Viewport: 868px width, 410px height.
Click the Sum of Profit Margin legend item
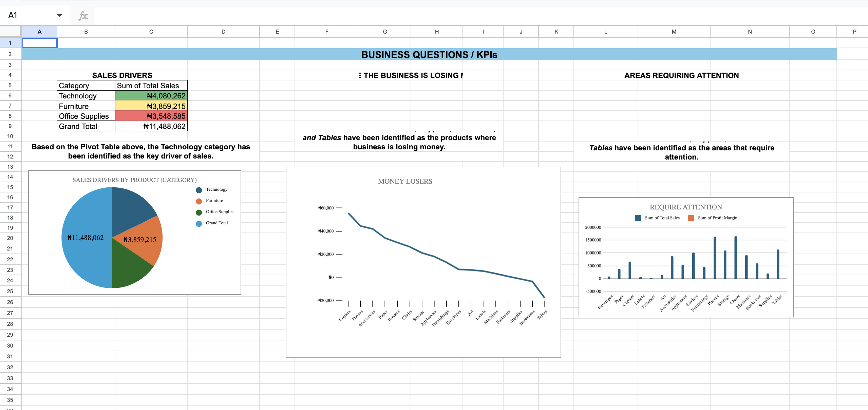pyautogui.click(x=713, y=218)
